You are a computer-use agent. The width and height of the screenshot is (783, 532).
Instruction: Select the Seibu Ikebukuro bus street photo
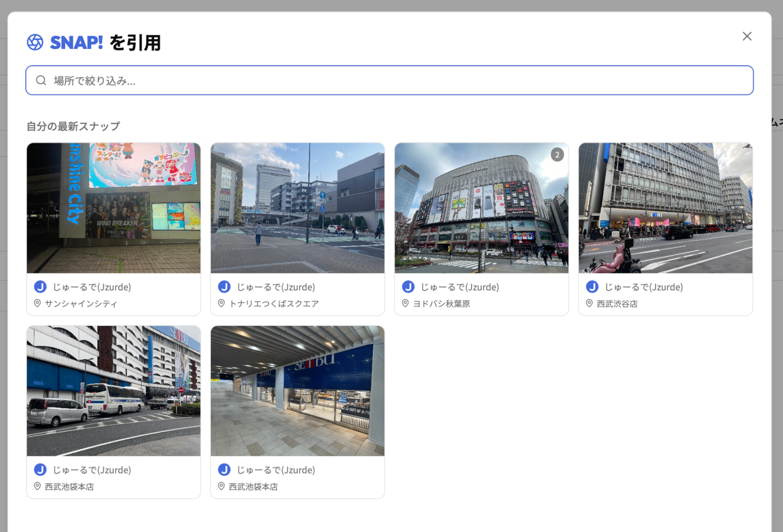(x=113, y=391)
